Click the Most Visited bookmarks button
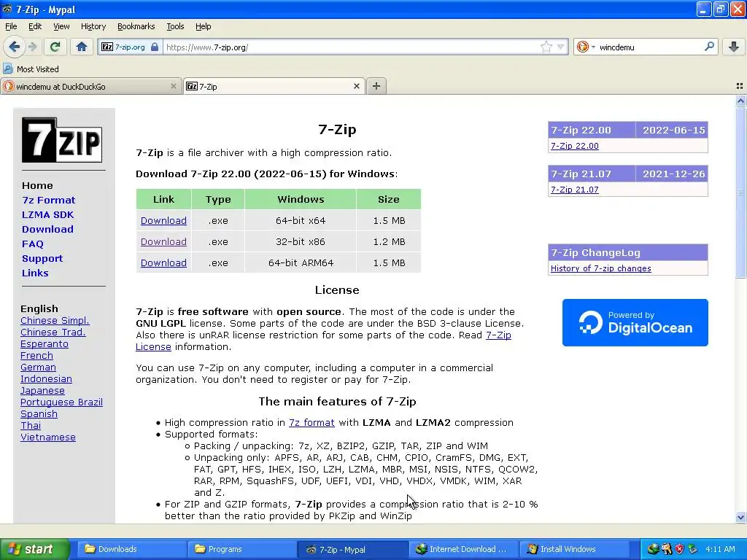 pyautogui.click(x=31, y=69)
